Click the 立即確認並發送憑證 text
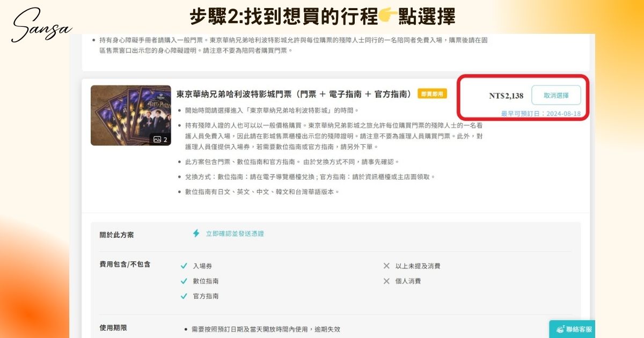The image size is (644, 338). [x=235, y=234]
